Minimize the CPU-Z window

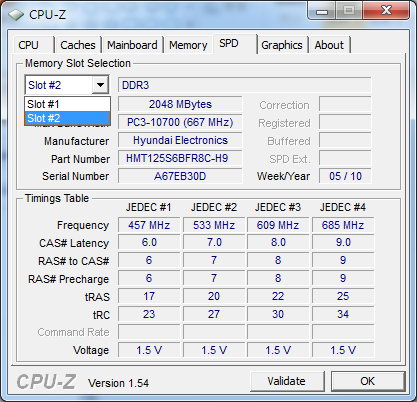322,11
